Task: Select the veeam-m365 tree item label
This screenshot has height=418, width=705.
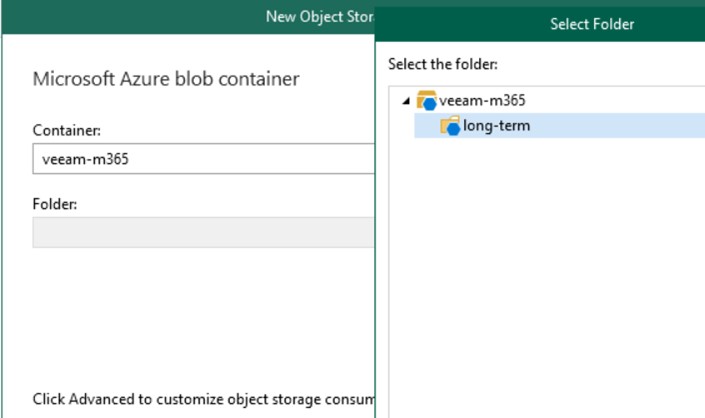Action: point(482,100)
